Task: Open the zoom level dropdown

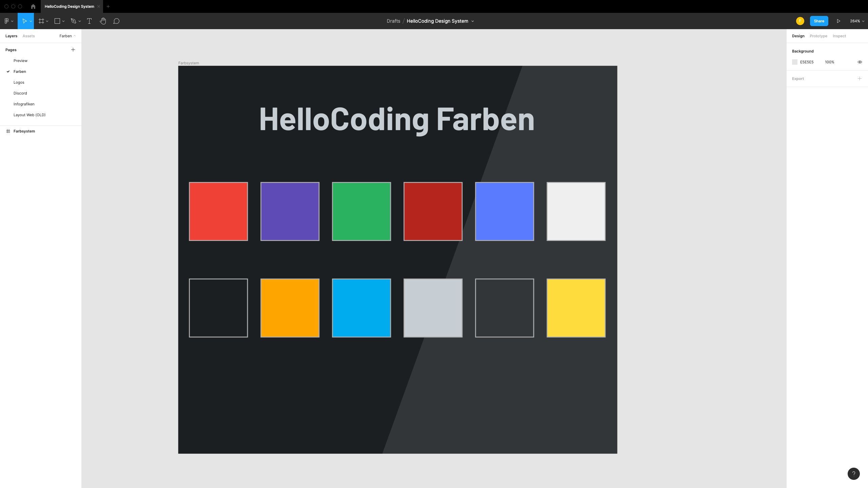Action: click(856, 21)
